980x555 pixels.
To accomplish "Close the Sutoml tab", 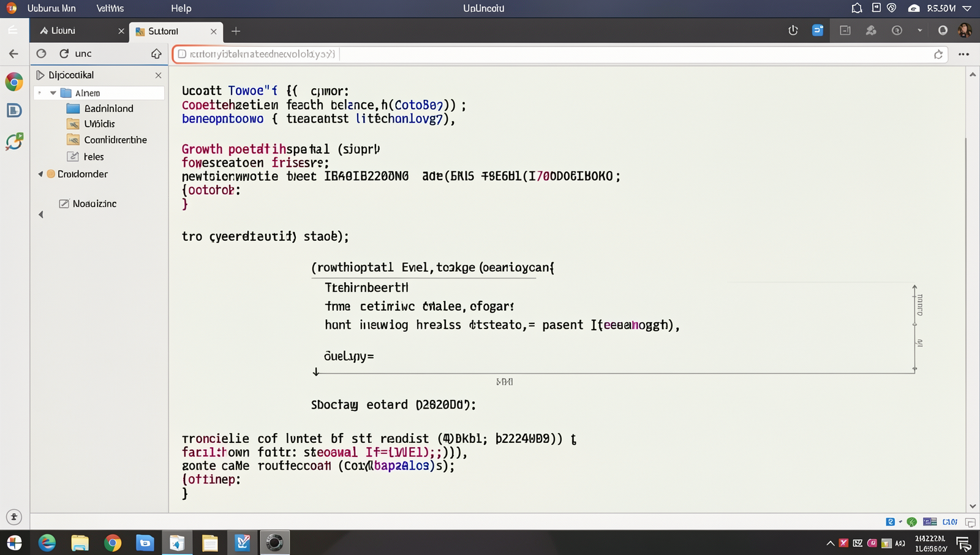I will pyautogui.click(x=213, y=31).
